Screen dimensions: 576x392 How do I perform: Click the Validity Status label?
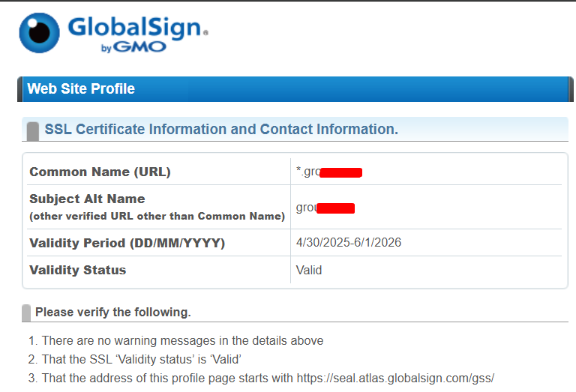[x=77, y=270]
